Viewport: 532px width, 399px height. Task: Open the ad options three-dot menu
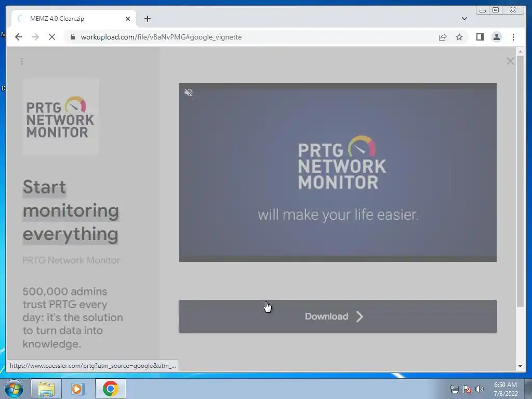tap(22, 61)
